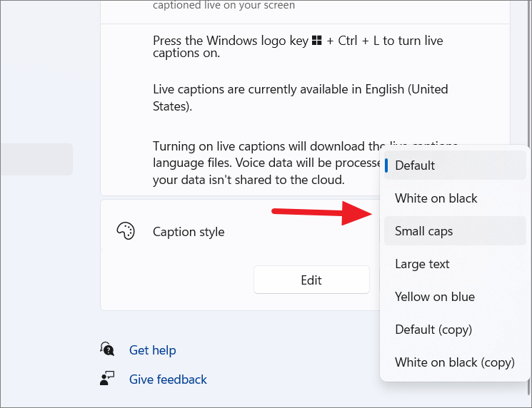Pick the Small caps caption style
532x408 pixels.
pyautogui.click(x=455, y=231)
